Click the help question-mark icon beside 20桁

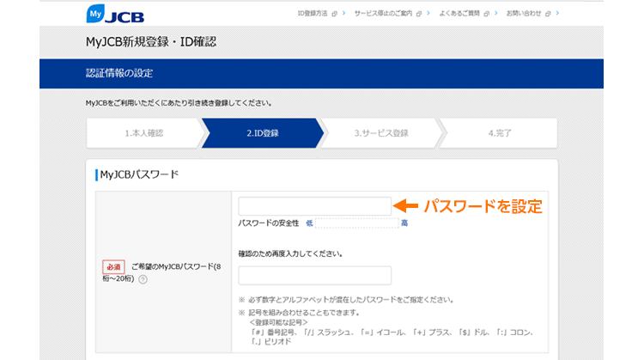[143, 279]
